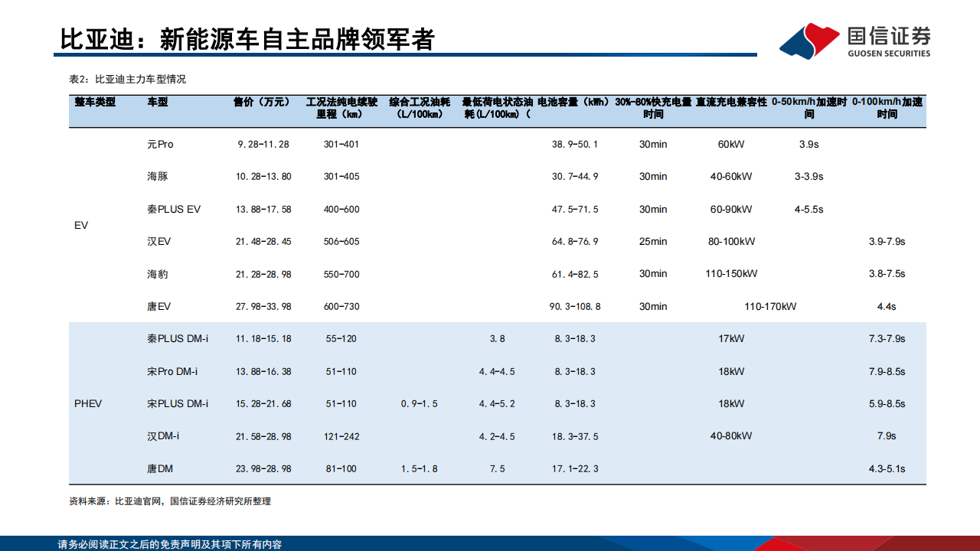Click the 4.3-5.1s acceleration value
The image size is (980, 551).
(887, 469)
